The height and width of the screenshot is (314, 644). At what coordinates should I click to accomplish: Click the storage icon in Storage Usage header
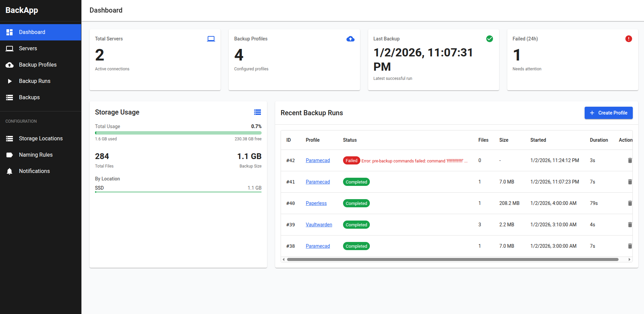click(x=258, y=112)
